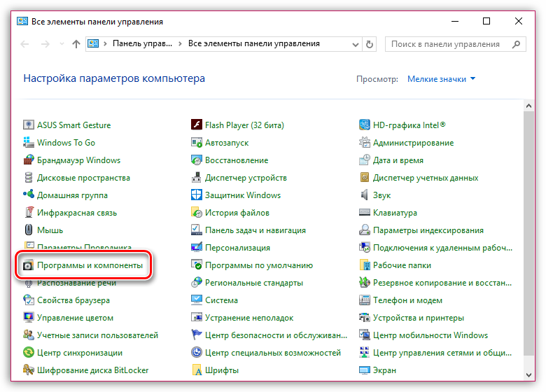Click the Up folder navigation arrow
Image resolution: width=546 pixels, height=392 pixels.
click(76, 44)
